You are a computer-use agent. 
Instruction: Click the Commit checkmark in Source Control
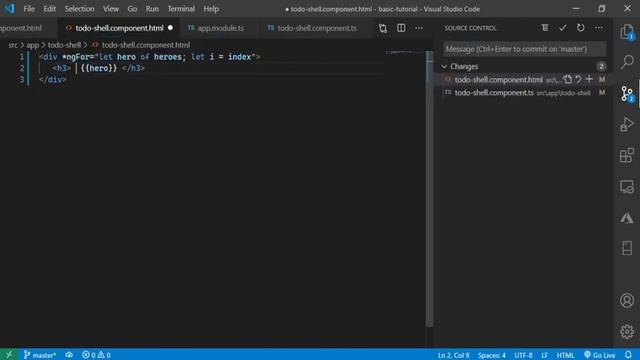tap(563, 28)
